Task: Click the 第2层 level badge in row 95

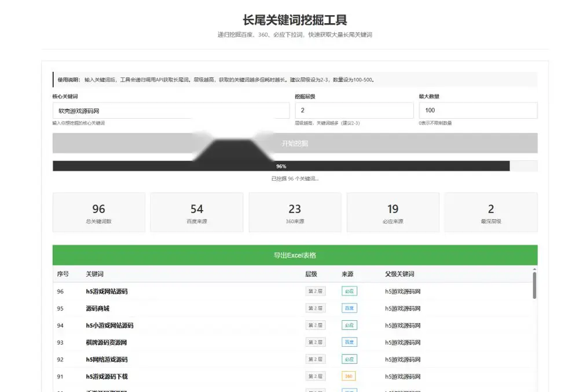Action: click(316, 308)
